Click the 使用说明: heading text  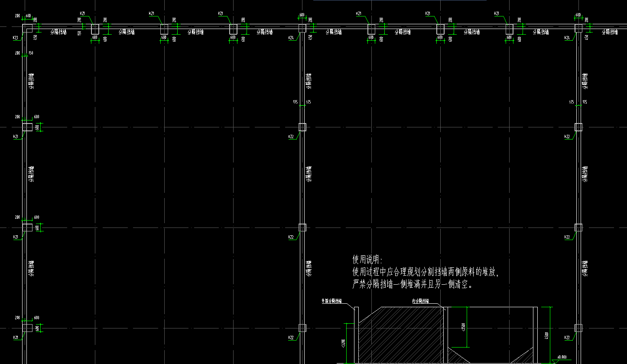368,260
